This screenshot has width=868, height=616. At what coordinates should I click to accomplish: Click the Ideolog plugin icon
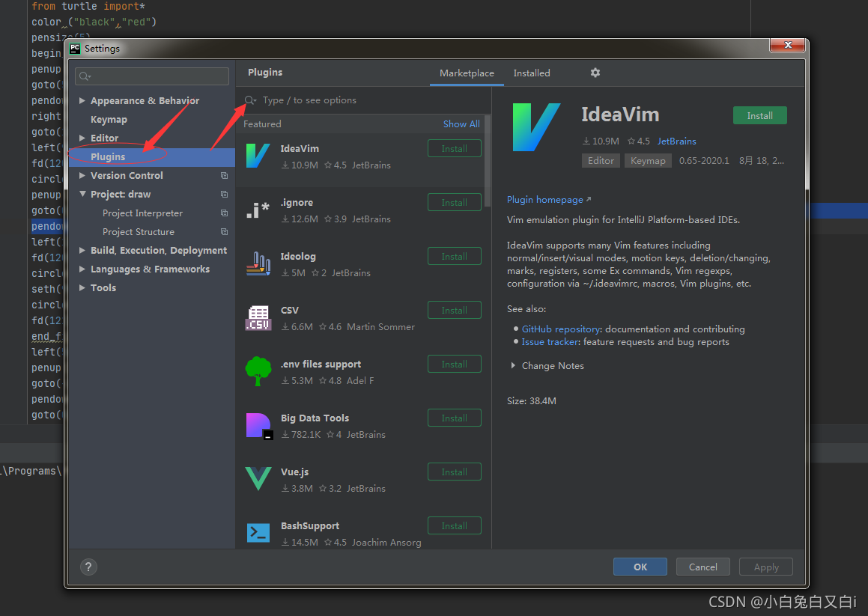point(258,264)
